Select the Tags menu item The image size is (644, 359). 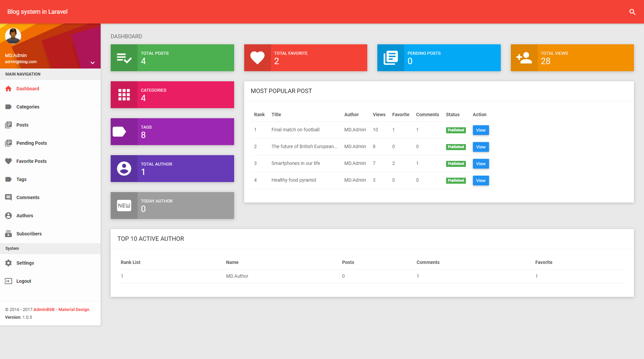pyautogui.click(x=50, y=179)
